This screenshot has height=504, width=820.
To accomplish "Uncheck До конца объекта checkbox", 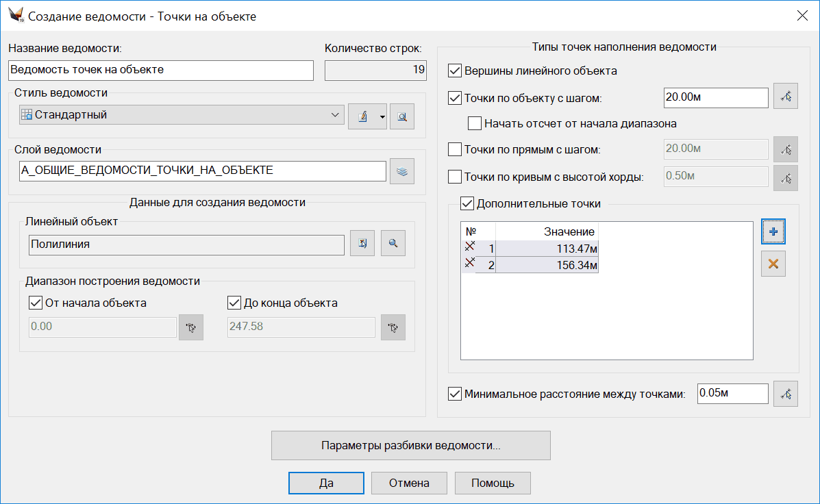I will tap(234, 303).
